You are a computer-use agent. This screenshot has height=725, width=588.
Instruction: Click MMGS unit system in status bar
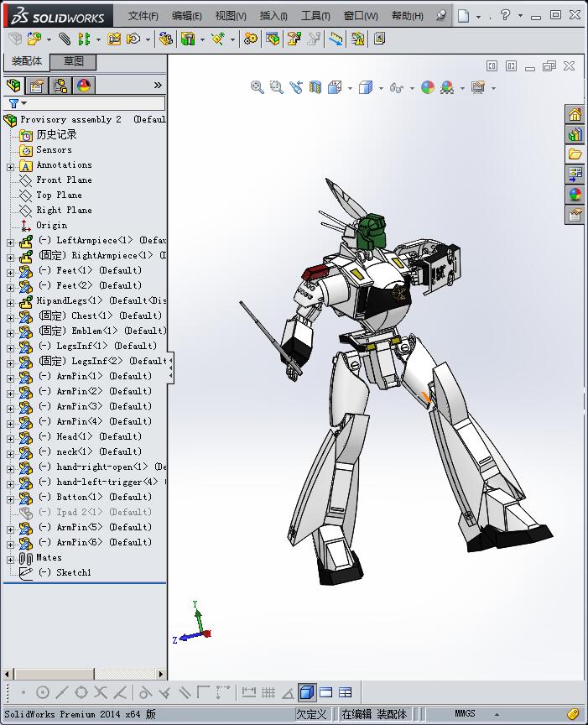465,714
